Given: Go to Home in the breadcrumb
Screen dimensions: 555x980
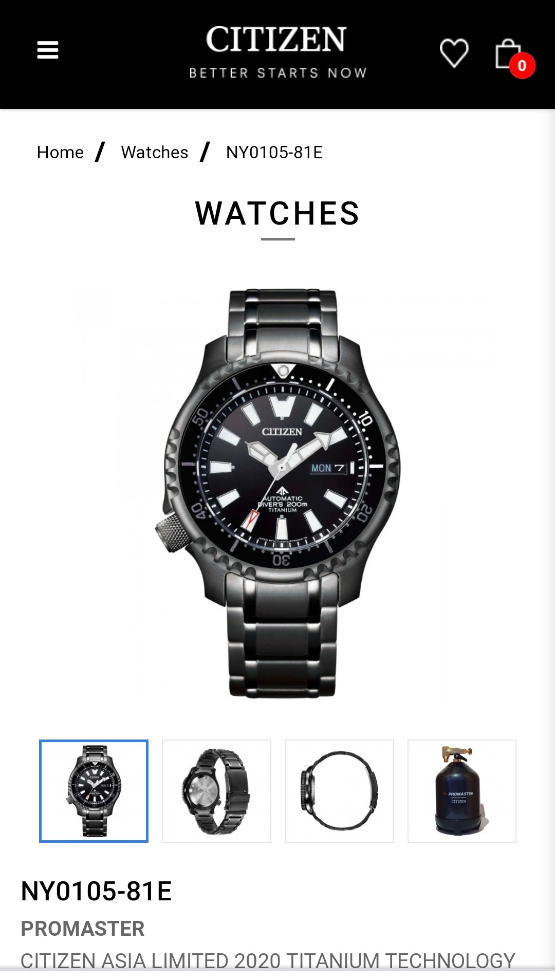Looking at the screenshot, I should [60, 153].
